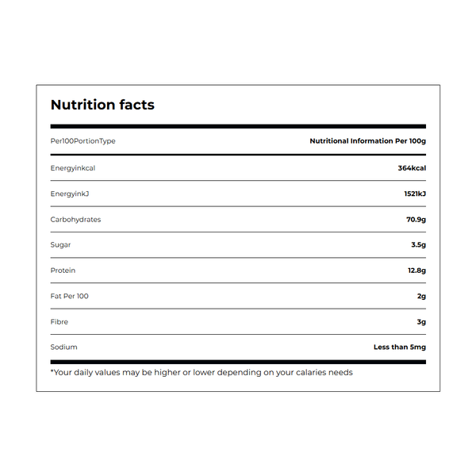Select the EnergyinkJ row label

pyautogui.click(x=70, y=194)
